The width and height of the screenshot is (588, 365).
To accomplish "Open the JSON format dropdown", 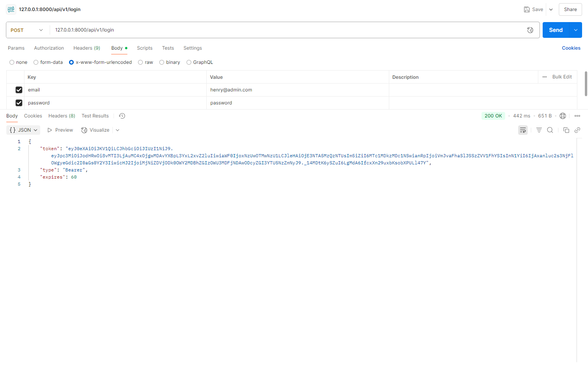I will point(23,130).
